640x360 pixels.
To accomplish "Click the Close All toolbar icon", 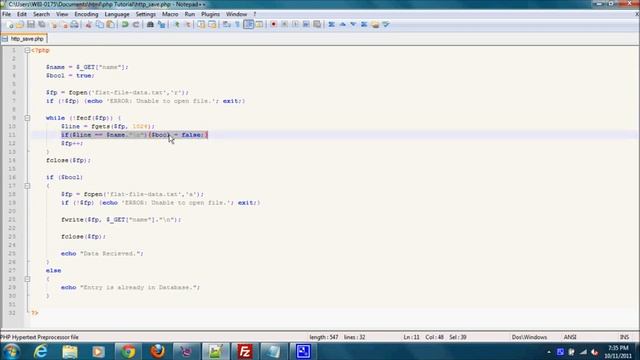I will (64, 24).
